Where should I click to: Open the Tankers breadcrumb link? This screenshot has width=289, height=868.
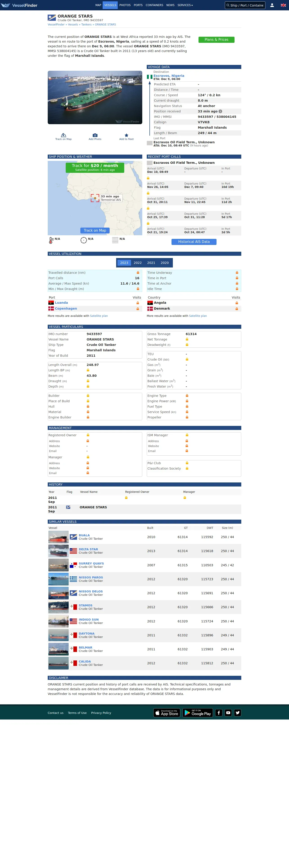tap(86, 25)
